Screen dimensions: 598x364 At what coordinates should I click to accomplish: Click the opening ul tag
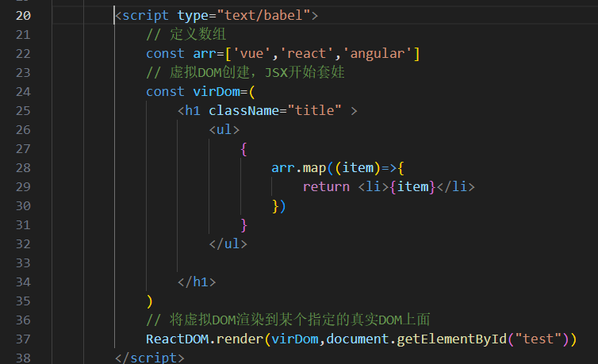224,130
